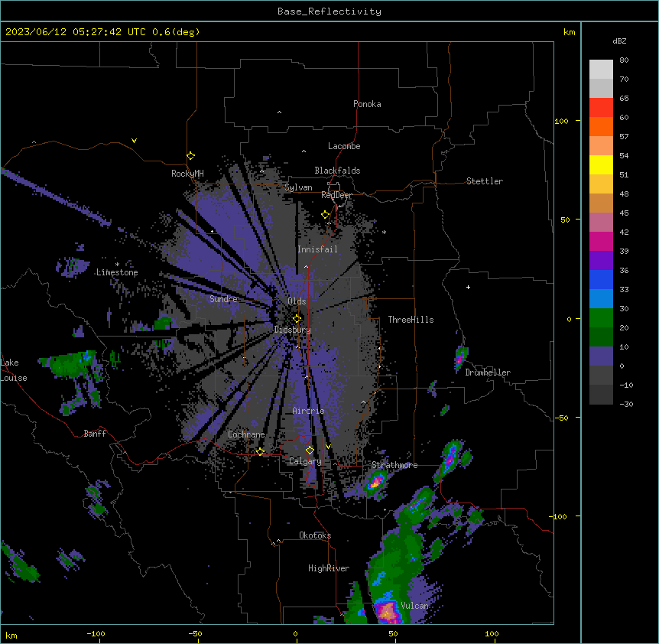Select the Olds city label

[297, 301]
